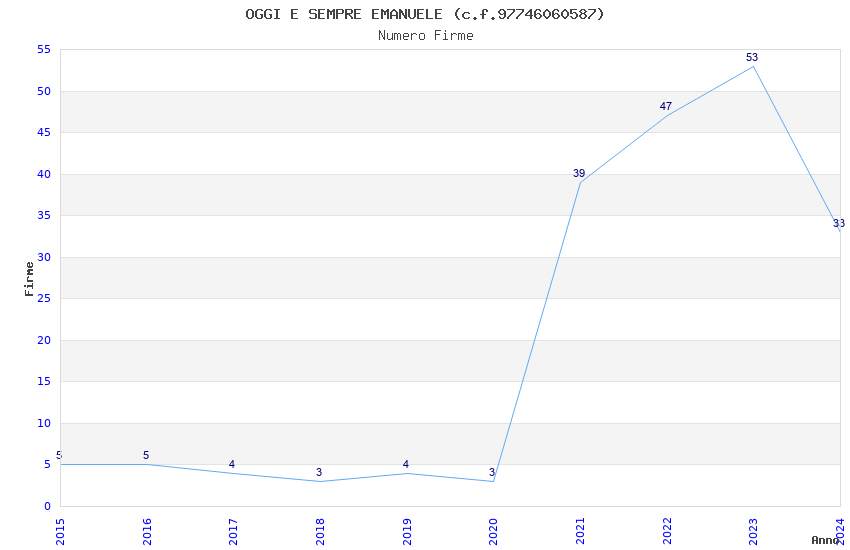The image size is (850, 550).
Task: Click the data label 47 at 2022
Action: pyautogui.click(x=666, y=106)
